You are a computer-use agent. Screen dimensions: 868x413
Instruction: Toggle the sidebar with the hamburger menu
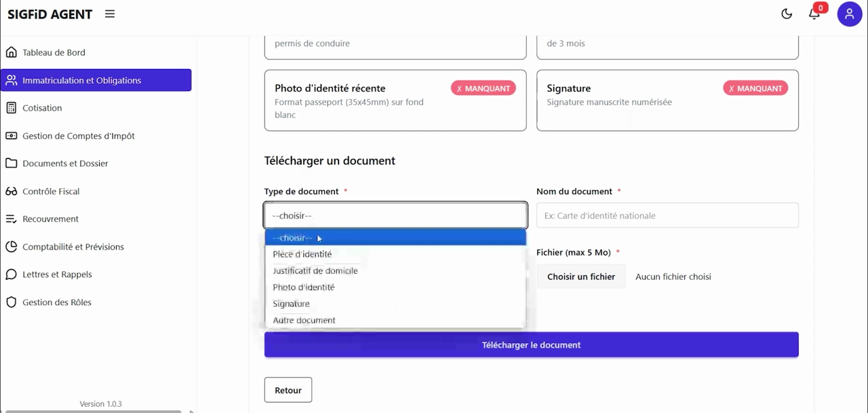109,14
